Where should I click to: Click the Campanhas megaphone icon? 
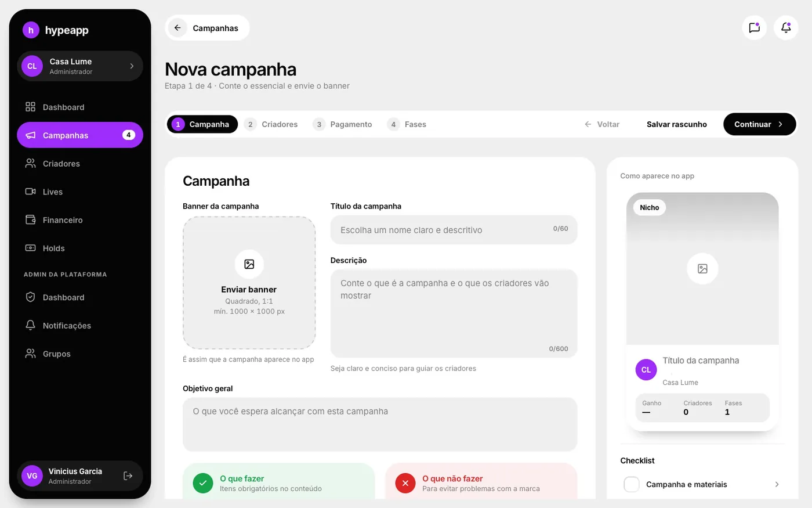[x=31, y=135]
